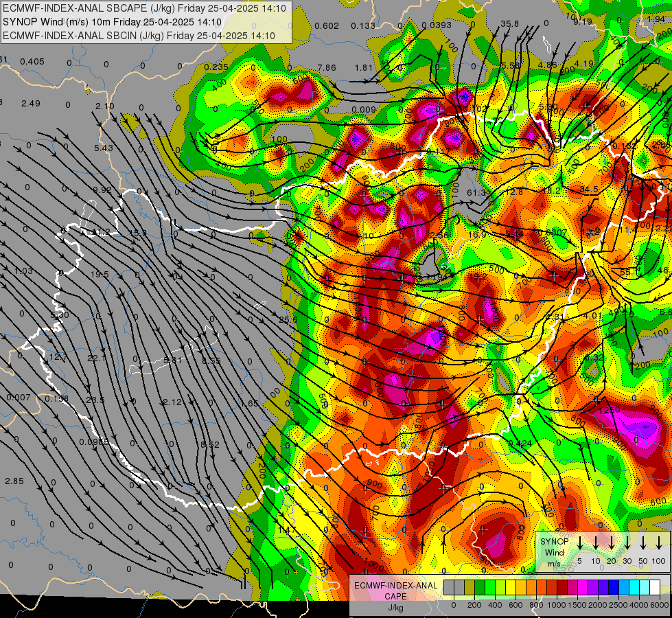Click the wind arrow above legend value 50
Screen dimensions: 672x618
(643, 544)
